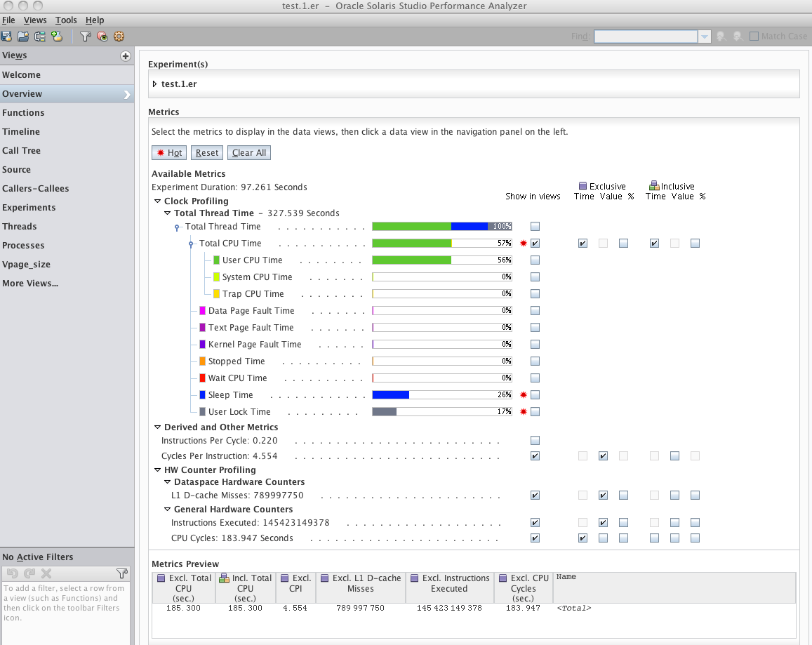Uncheck Exclusive Time for CPU Cycles

[583, 538]
